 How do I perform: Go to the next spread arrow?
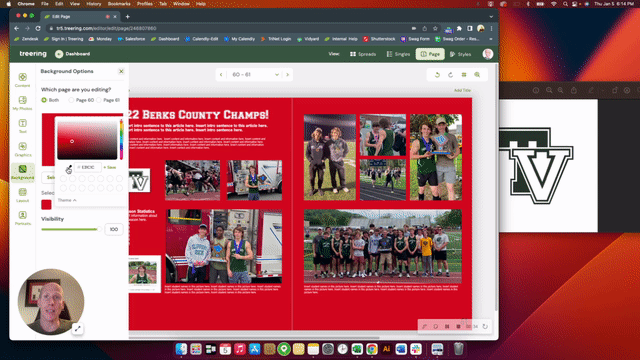[x=287, y=75]
